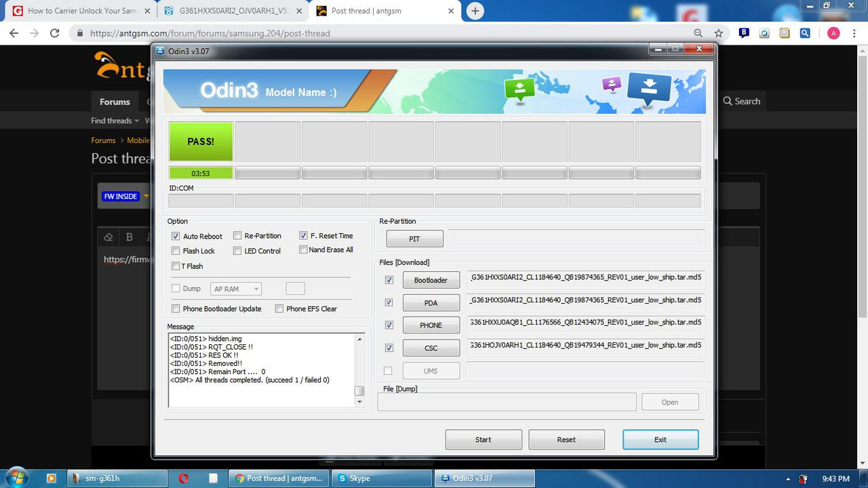The height and width of the screenshot is (488, 868).
Task: Open Search on the antgsm forum
Action: click(741, 101)
